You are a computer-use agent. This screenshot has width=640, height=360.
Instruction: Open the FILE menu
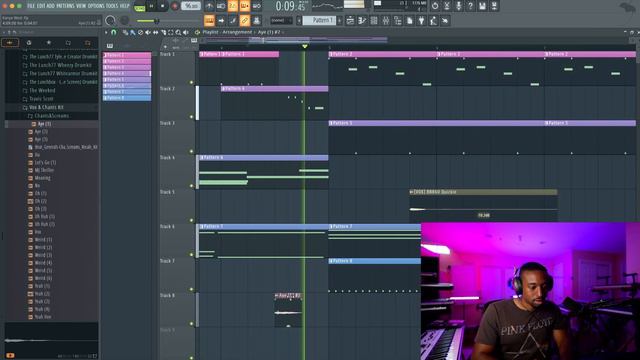coord(31,6)
